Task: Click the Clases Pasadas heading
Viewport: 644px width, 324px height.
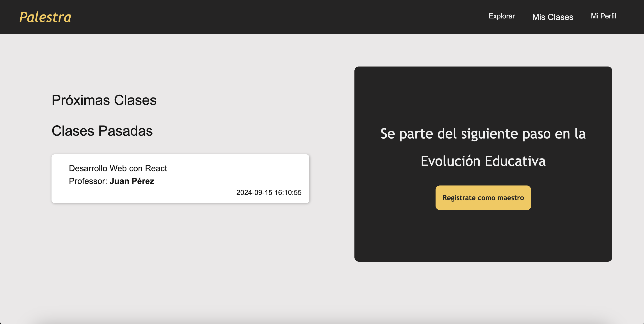Action: pos(102,131)
